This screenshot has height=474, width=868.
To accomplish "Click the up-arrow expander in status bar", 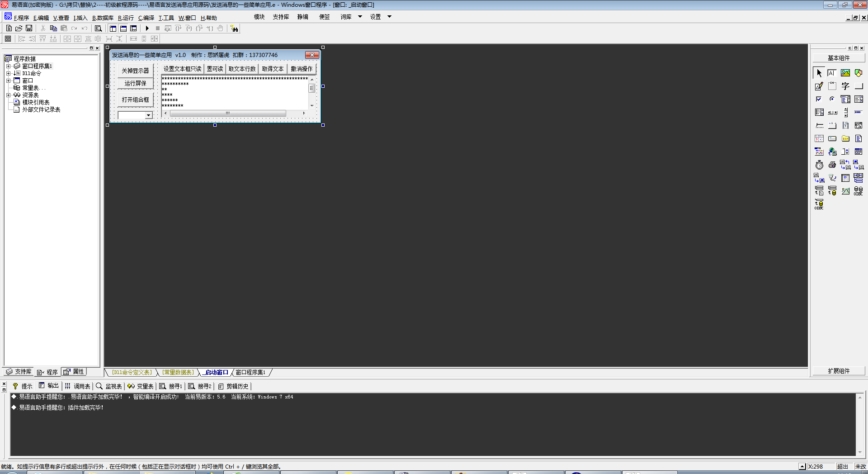I will click(802, 466).
